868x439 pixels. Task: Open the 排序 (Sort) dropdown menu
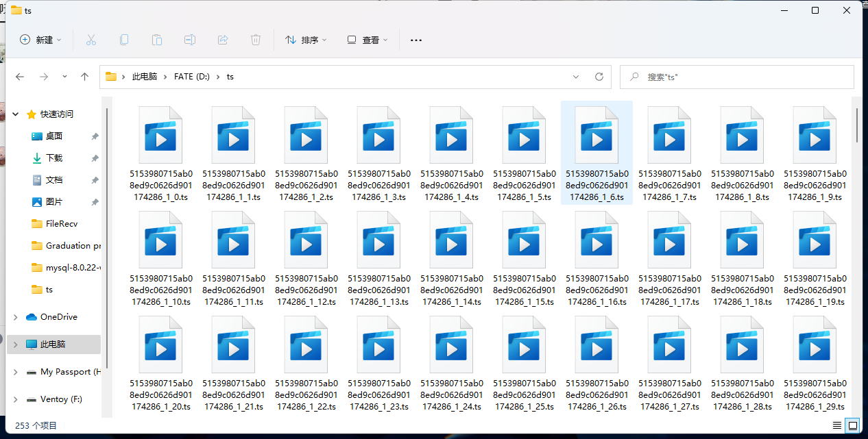[306, 40]
